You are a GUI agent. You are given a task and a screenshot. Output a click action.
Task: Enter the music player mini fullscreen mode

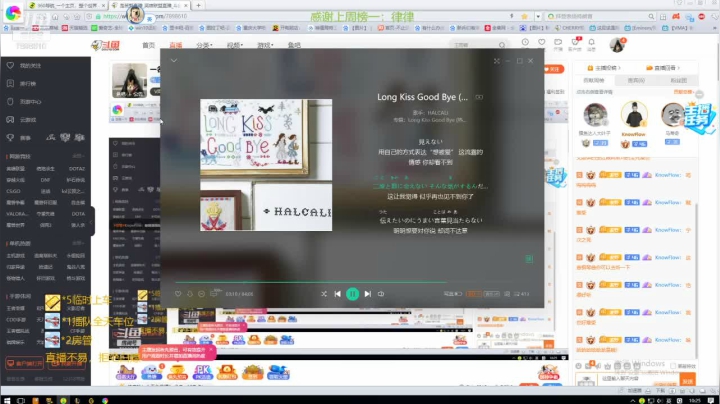496,61
